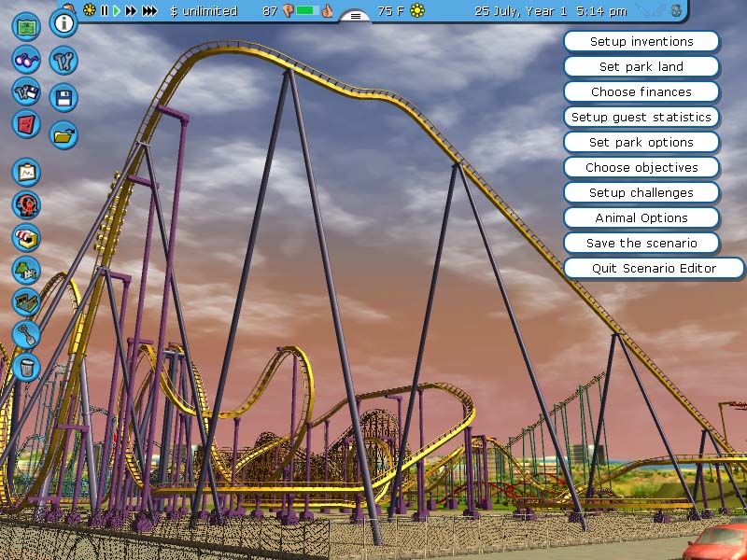
Task: Click the $ unlimited money display
Action: click(x=204, y=11)
